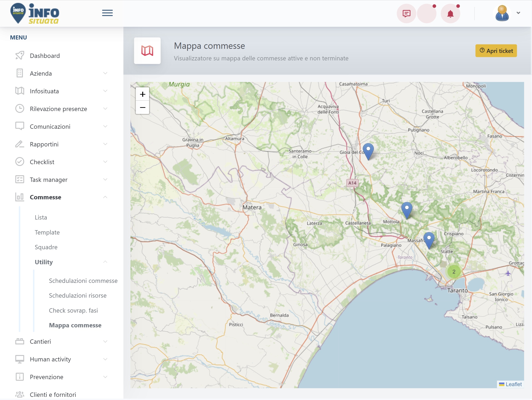
Task: Zoom in on the map
Action: click(143, 94)
